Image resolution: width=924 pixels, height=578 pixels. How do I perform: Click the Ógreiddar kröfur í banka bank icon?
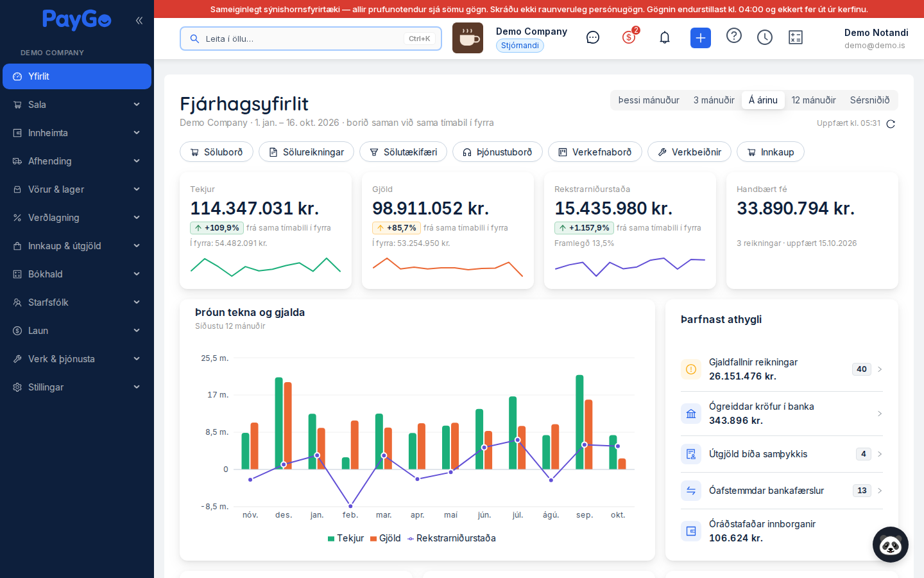tap(691, 414)
